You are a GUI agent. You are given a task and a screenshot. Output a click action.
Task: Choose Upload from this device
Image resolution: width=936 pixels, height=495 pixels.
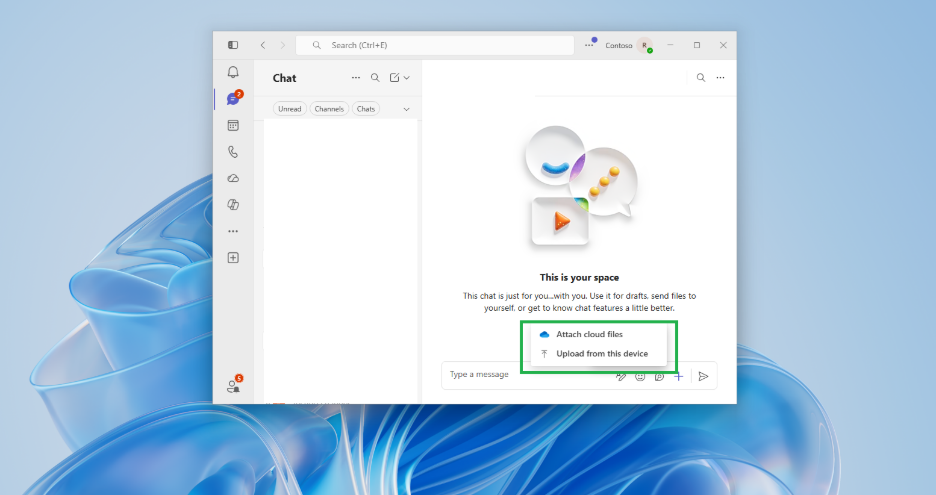[599, 353]
